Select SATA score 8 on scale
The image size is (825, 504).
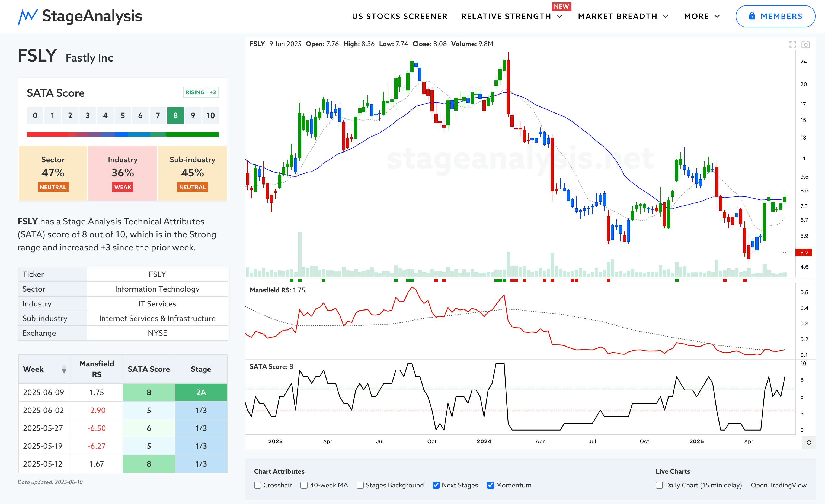pos(175,115)
